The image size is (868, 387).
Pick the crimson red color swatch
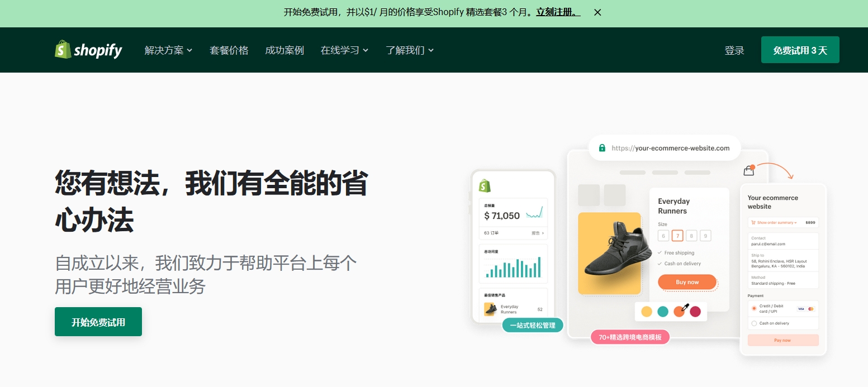(695, 312)
